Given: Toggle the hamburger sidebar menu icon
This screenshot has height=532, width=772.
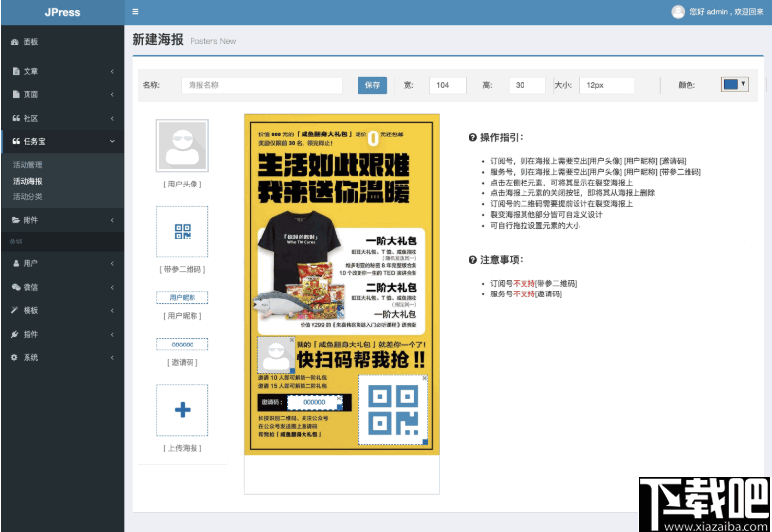Looking at the screenshot, I should [136, 12].
